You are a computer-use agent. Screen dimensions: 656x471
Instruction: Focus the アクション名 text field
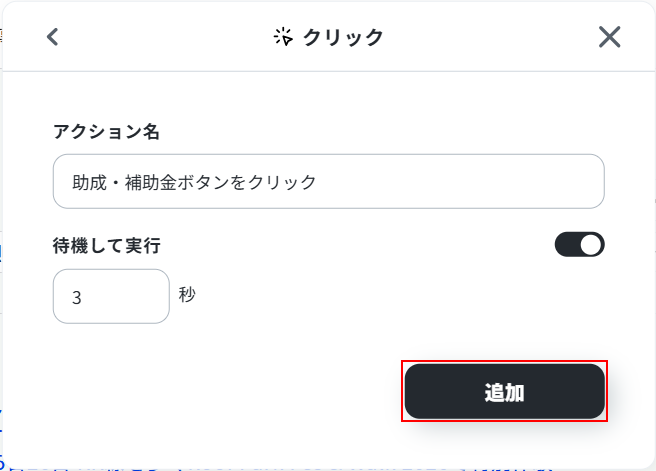tap(328, 181)
